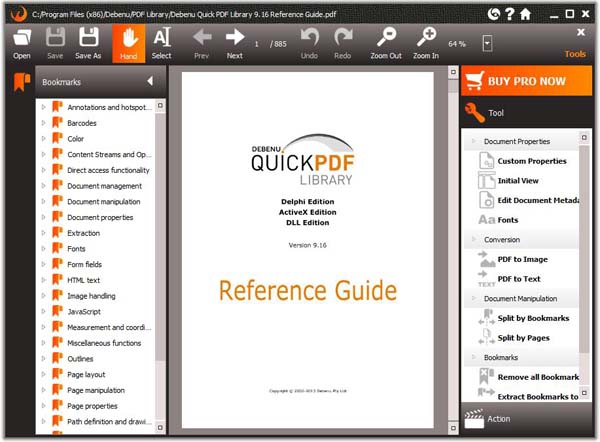Select the Document properties bookmark
This screenshot has height=442, width=600.
pos(100,217)
